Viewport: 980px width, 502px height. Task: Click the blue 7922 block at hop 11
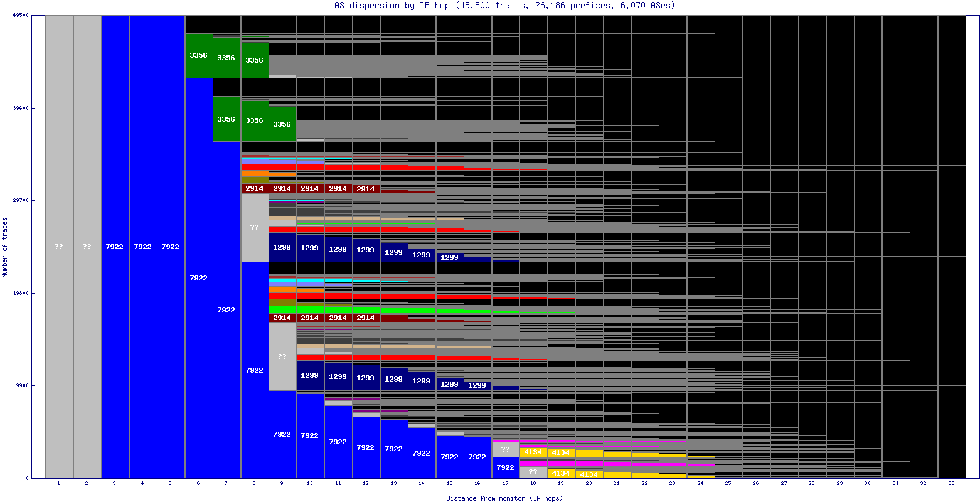[338, 442]
